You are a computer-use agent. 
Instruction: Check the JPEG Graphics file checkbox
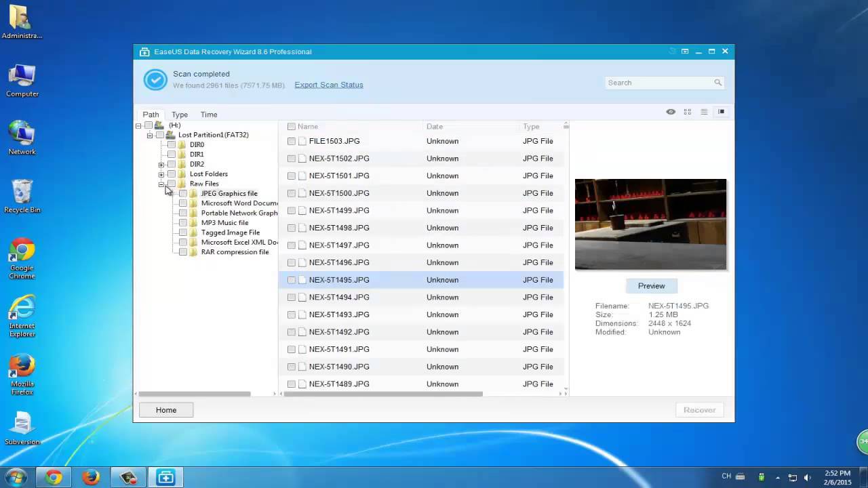[183, 193]
